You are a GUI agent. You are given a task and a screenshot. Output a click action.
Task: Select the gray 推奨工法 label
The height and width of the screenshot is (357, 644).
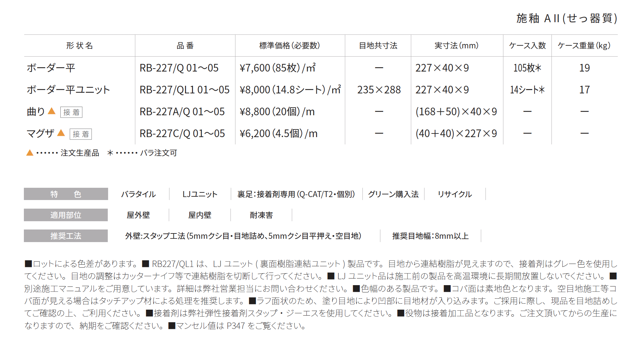(66, 236)
